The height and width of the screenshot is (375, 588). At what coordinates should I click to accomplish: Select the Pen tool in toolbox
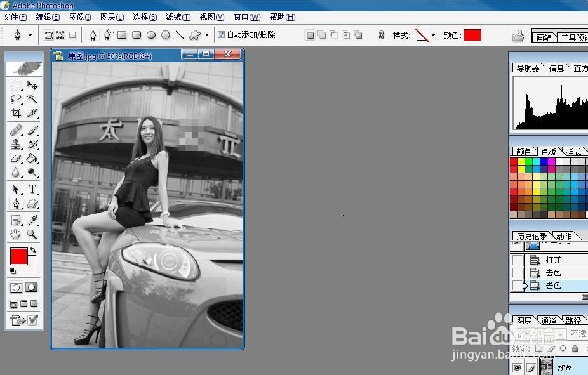[16, 204]
